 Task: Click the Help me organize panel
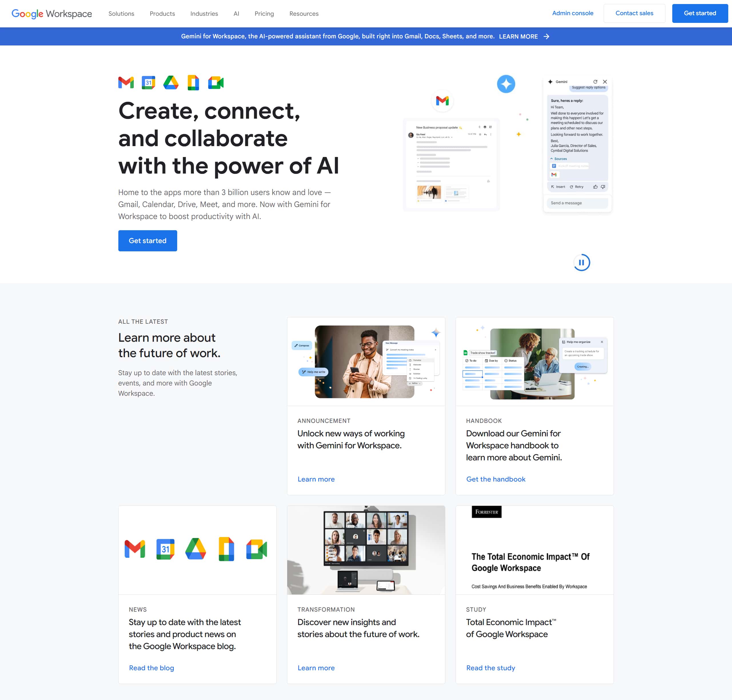583,355
